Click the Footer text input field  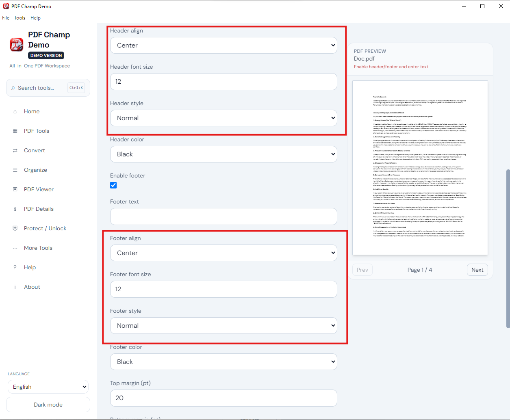pos(224,216)
